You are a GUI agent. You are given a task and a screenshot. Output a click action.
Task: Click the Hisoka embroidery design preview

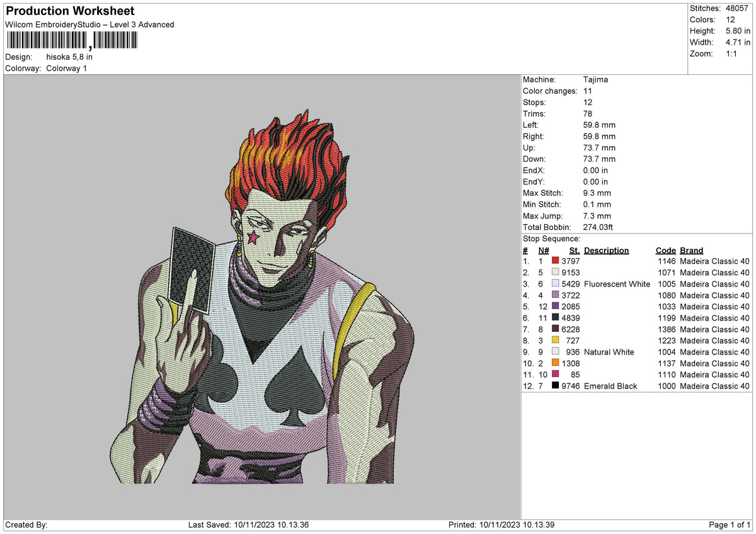pos(262,297)
